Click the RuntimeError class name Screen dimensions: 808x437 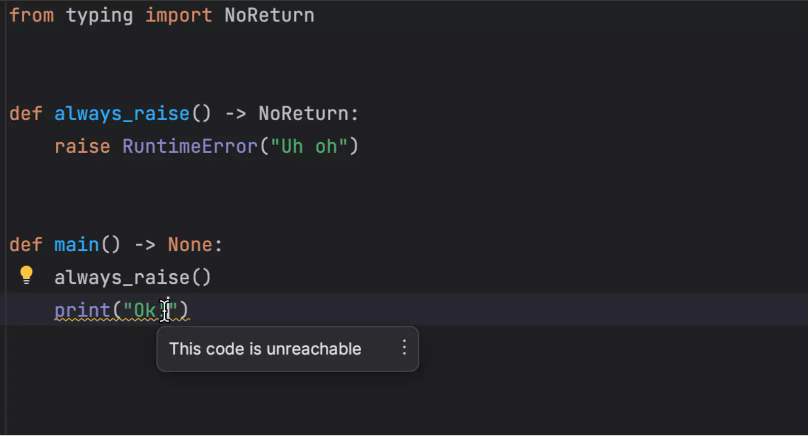pyautogui.click(x=190, y=146)
